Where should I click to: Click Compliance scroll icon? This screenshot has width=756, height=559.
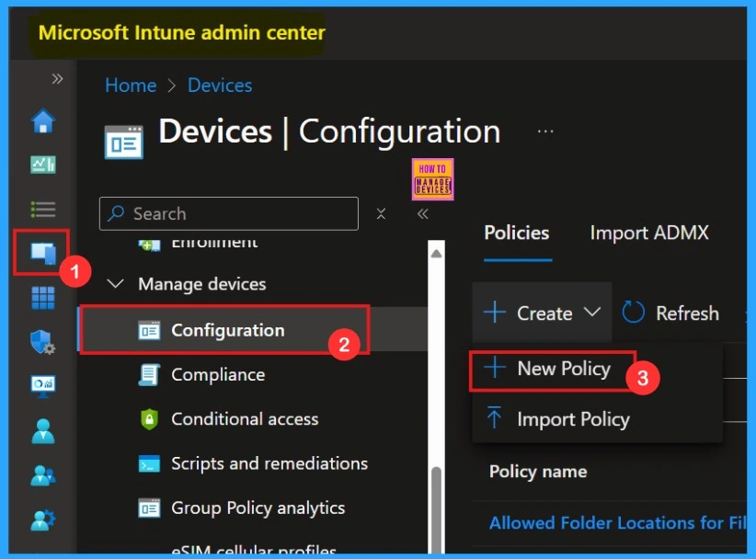(x=149, y=375)
